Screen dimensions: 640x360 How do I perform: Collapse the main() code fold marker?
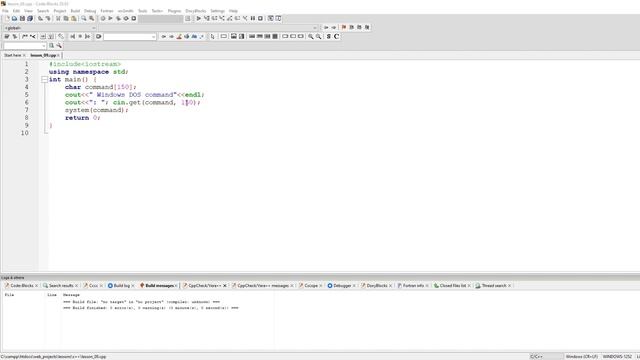click(x=44, y=80)
